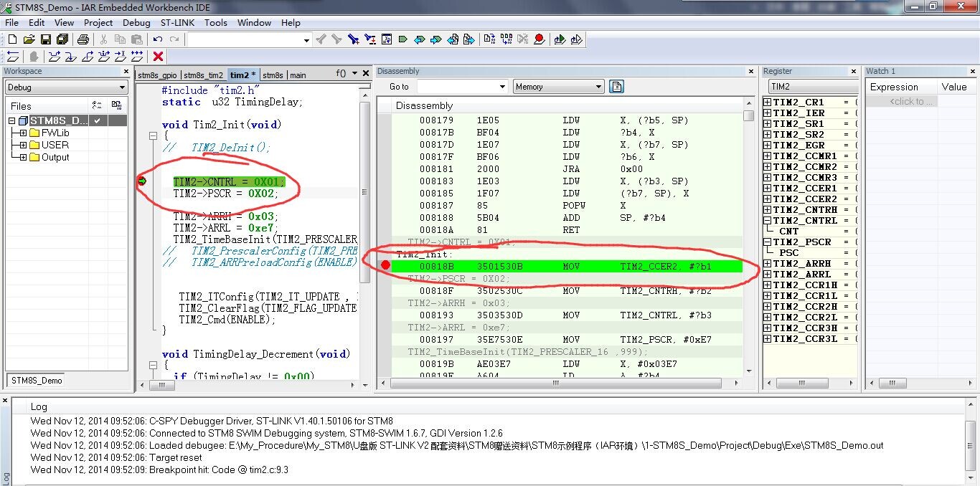Click the Compile file toolbar icon

tap(489, 39)
